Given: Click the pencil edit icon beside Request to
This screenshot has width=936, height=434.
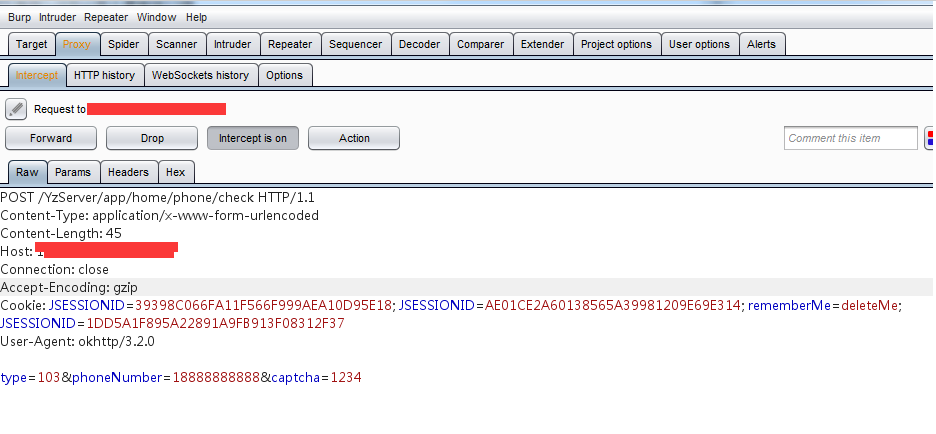Looking at the screenshot, I should tap(16, 108).
